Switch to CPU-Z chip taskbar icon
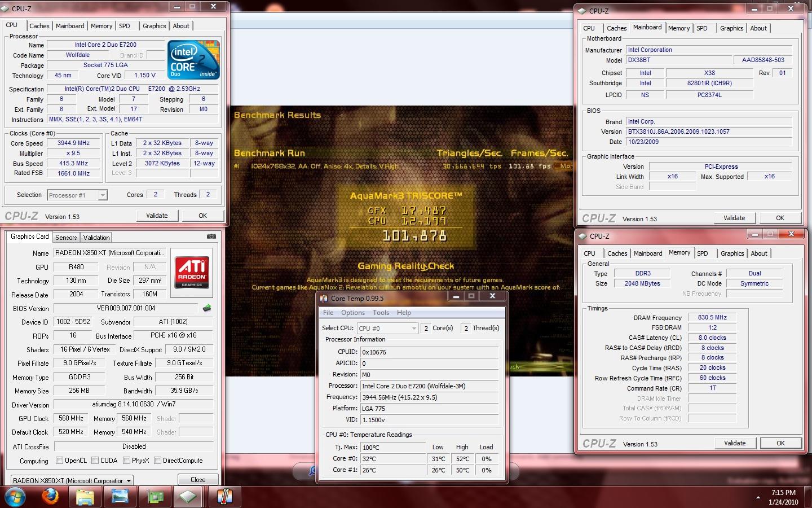This screenshot has height=508, width=812. pyautogui.click(x=189, y=497)
